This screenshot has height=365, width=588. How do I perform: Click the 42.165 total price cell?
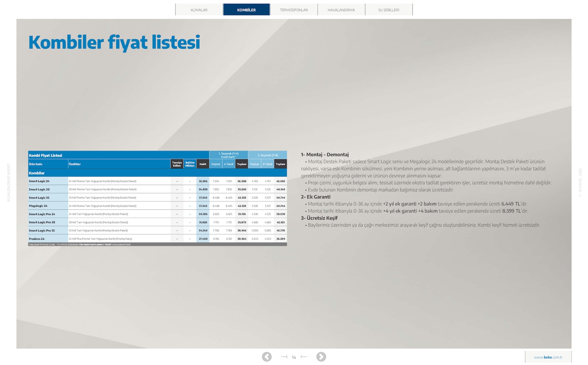coord(281,222)
